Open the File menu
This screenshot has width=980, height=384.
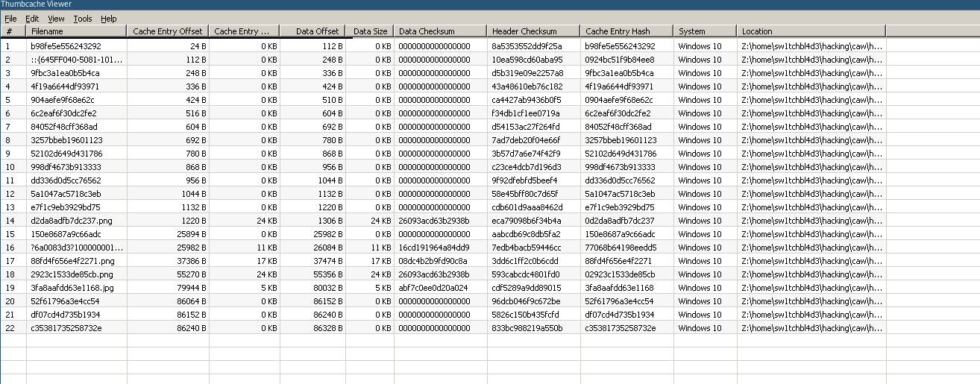click(x=10, y=19)
